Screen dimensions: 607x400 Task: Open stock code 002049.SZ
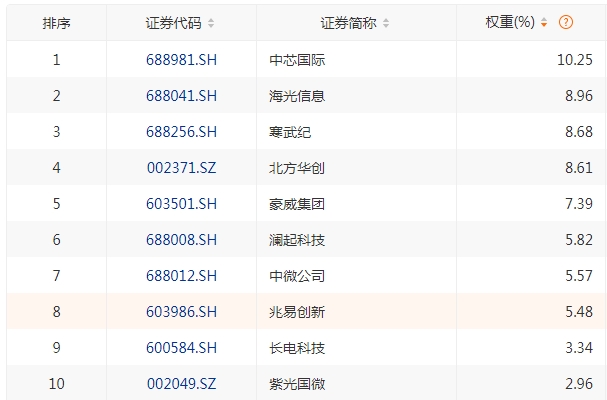[181, 384]
